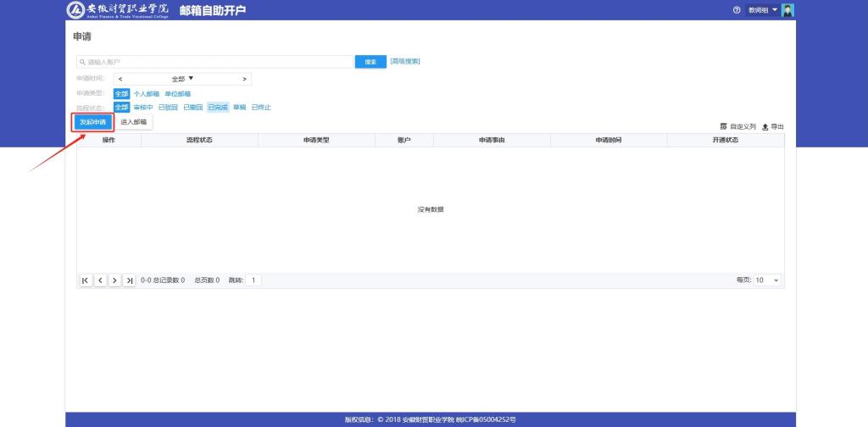The image size is (868, 427).
Task: Go to previous page of results
Action: (100, 280)
